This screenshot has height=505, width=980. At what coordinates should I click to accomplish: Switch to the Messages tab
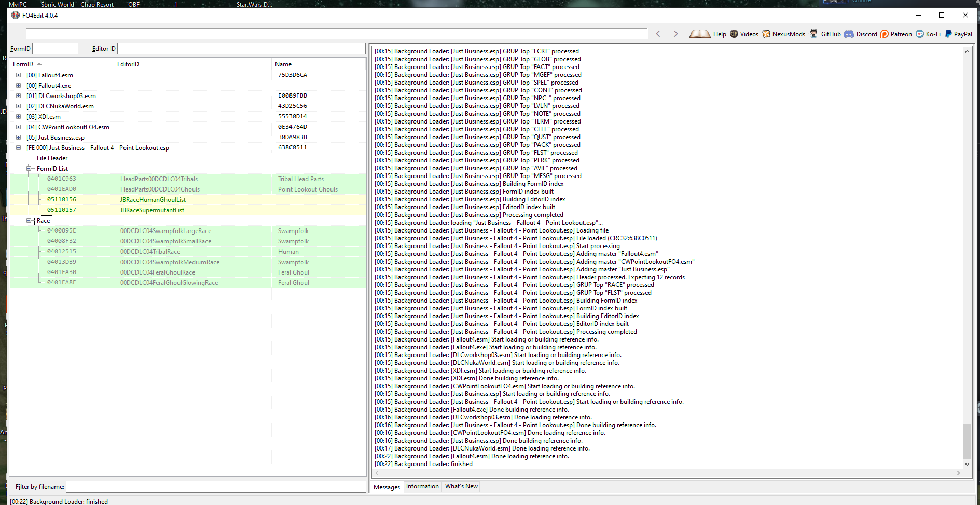(x=387, y=487)
